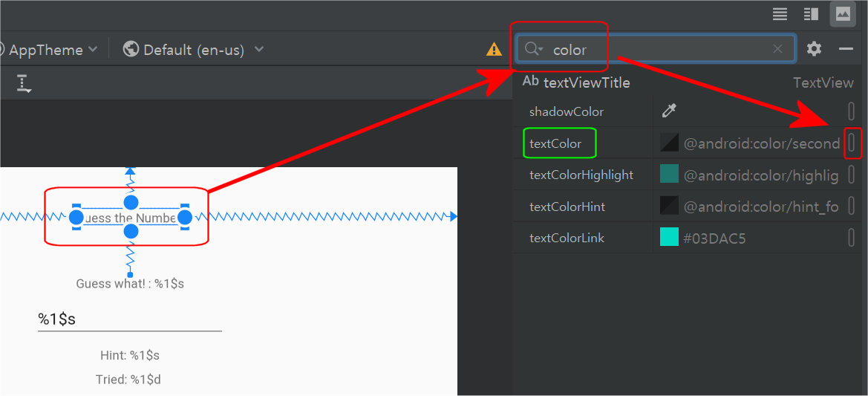Screen dimensions: 868x396
Task: Open resource picker for textColorHighlight
Action: (x=852, y=175)
